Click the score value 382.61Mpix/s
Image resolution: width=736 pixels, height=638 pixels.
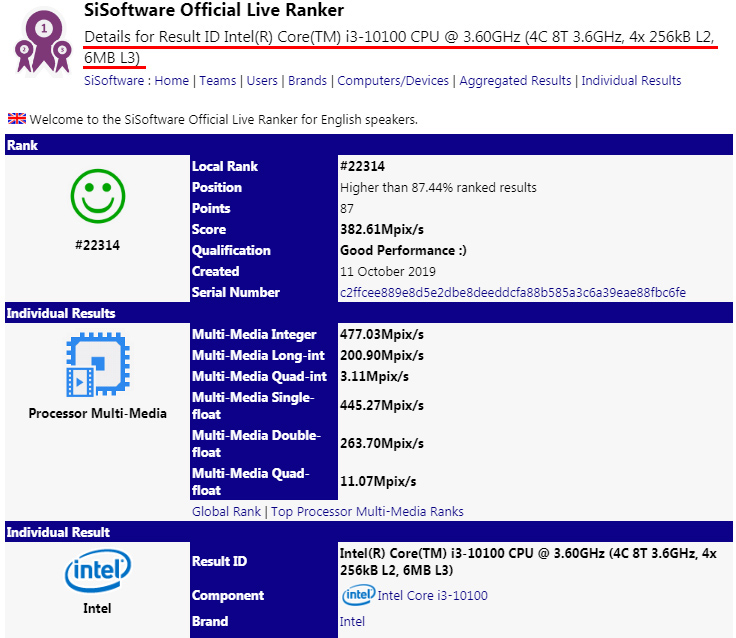(382, 229)
